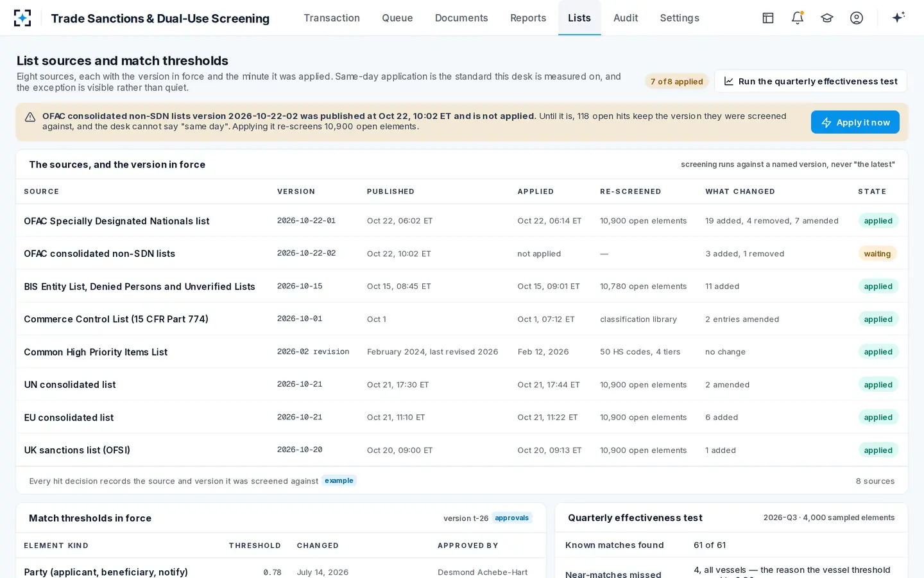
Task: Go to the Transaction tab
Action: (332, 18)
